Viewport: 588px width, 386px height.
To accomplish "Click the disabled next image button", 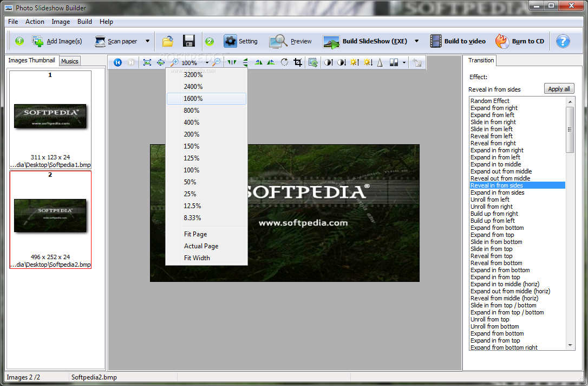I will (131, 62).
